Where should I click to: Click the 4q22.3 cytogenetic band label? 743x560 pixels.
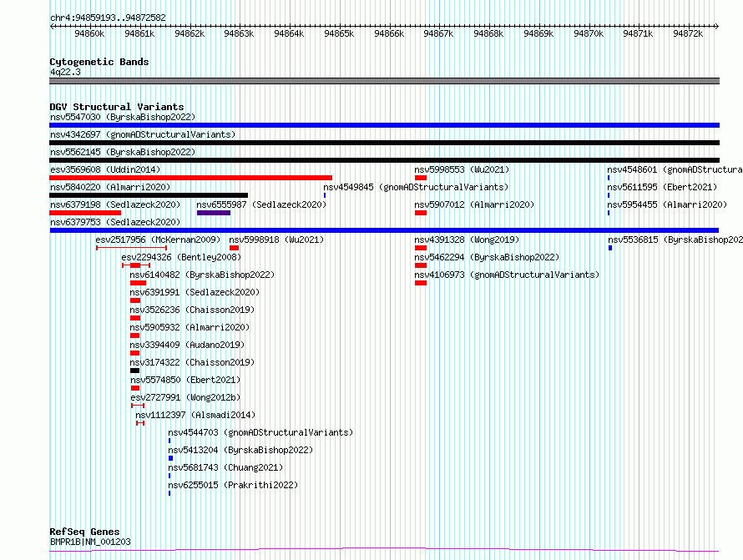pos(65,72)
